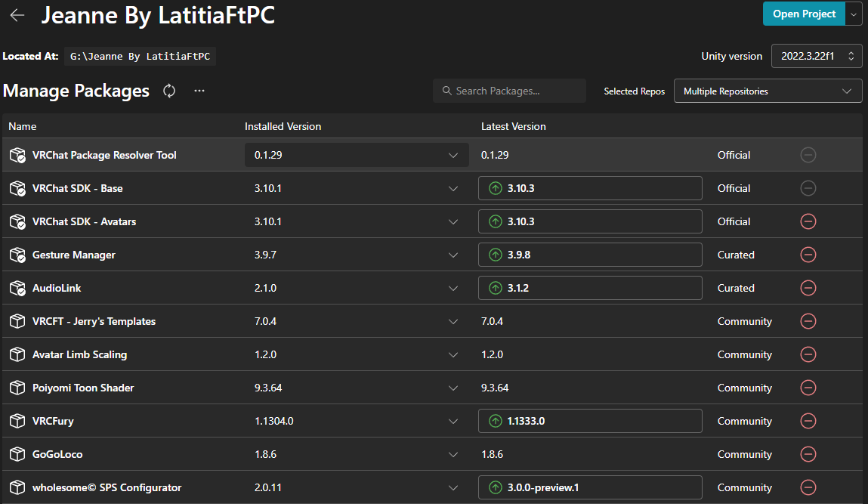Screen dimensions: 868x504
Task: Open installed version dropdown for Gesture Manager
Action: (x=357, y=255)
